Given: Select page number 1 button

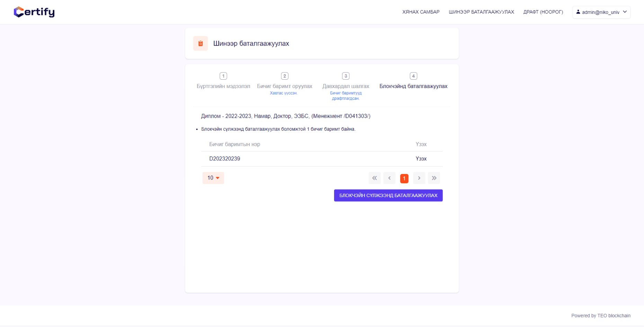Looking at the screenshot, I should pyautogui.click(x=404, y=178).
